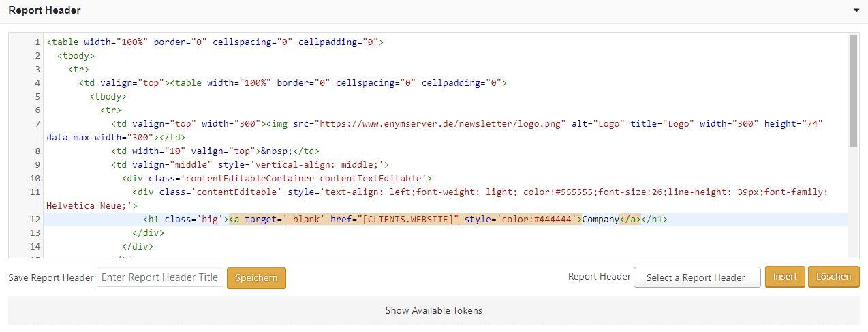Click the Löschen button
Image resolution: width=868 pixels, height=332 pixels.
(x=834, y=276)
